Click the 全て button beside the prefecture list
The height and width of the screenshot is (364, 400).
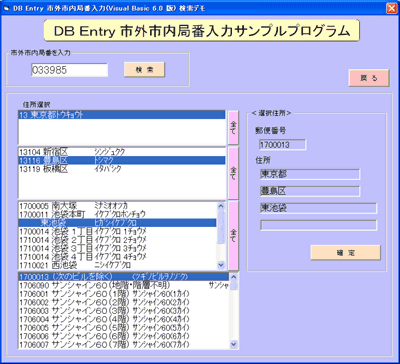point(233,128)
